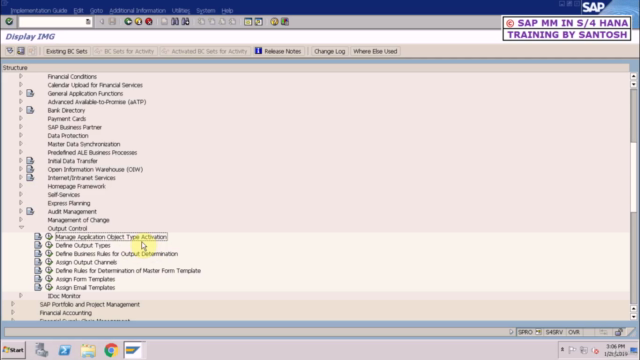
Task: Expand the Payment Cards node
Action: pos(21,118)
